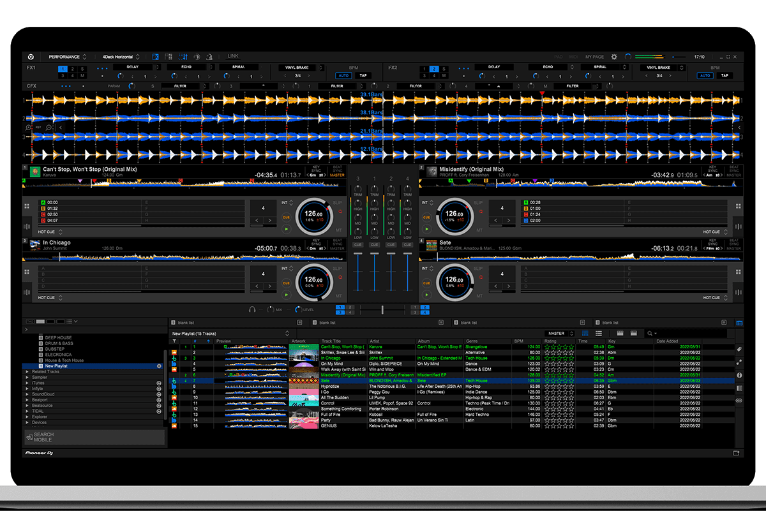Toggle FX2 master channel M button
Screen dimensions: 766x532
443,76
